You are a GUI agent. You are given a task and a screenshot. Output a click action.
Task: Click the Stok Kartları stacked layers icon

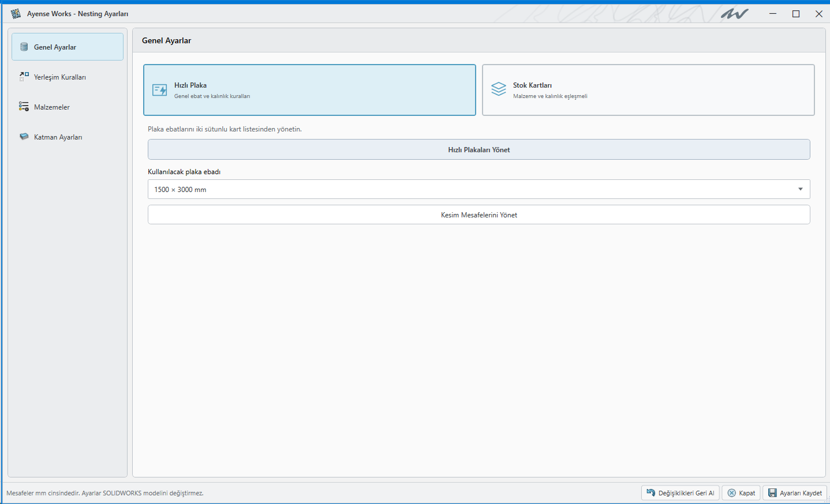point(499,89)
